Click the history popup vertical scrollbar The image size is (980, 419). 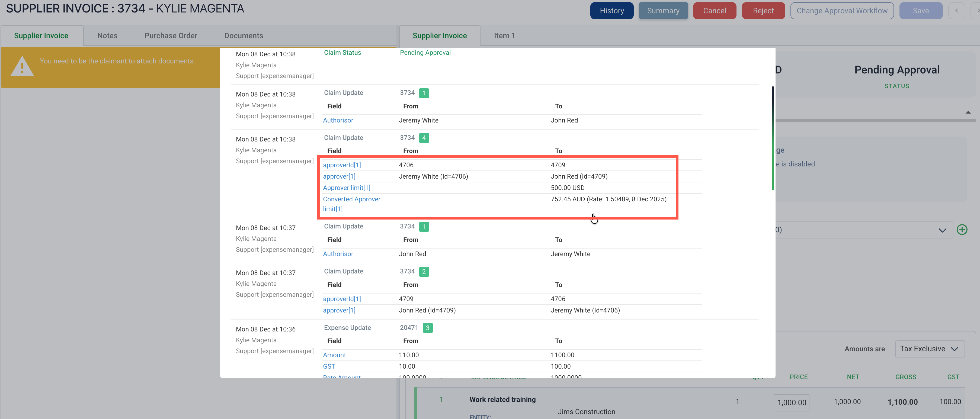click(772, 138)
